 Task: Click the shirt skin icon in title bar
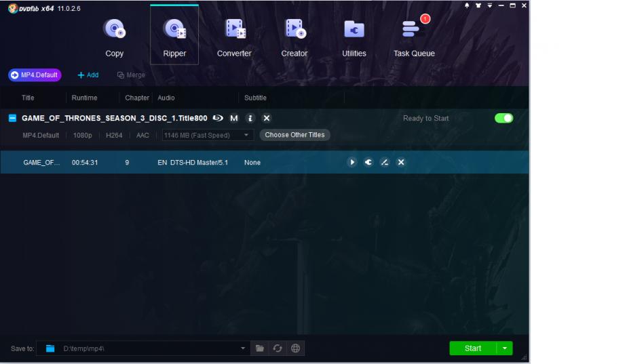[x=478, y=5]
